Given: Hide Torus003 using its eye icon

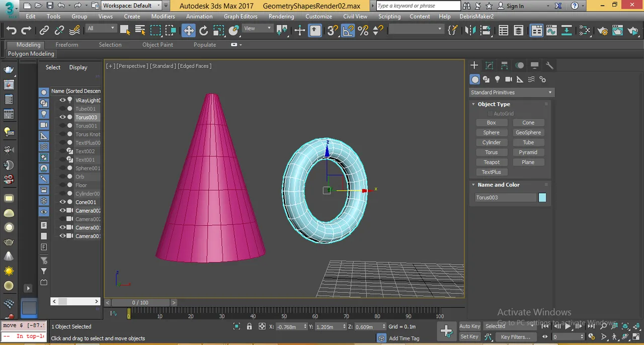Looking at the screenshot, I should pyautogui.click(x=63, y=117).
